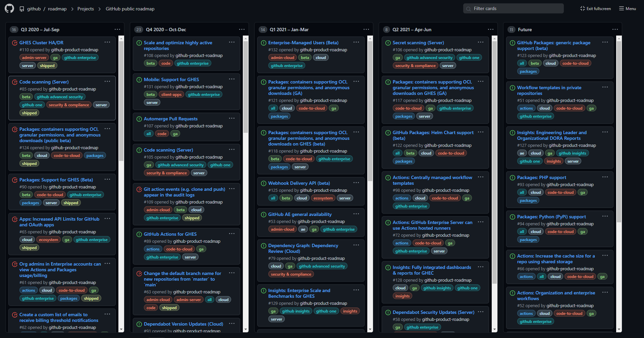Open column menu for Q1 2021 – Jan-Mar
Image resolution: width=644 pixels, height=338 pixels.
(x=366, y=30)
